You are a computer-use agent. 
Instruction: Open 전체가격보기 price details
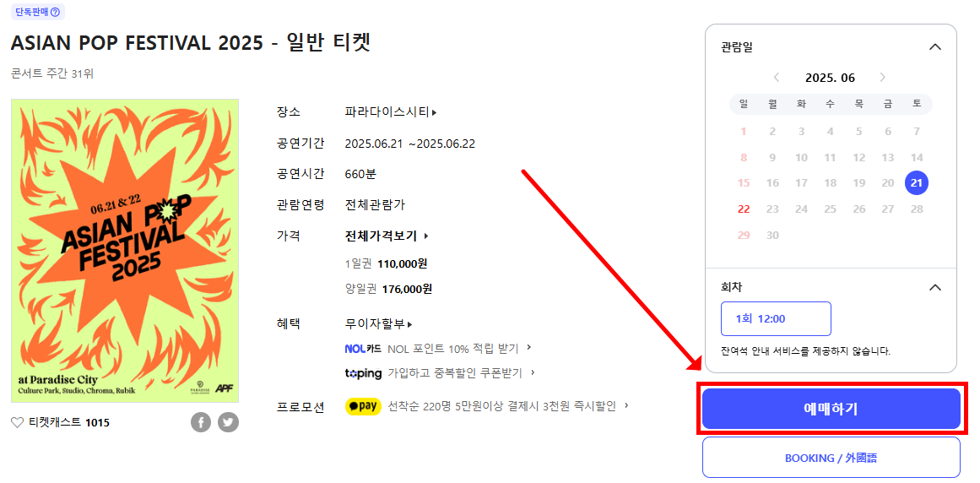coord(387,236)
